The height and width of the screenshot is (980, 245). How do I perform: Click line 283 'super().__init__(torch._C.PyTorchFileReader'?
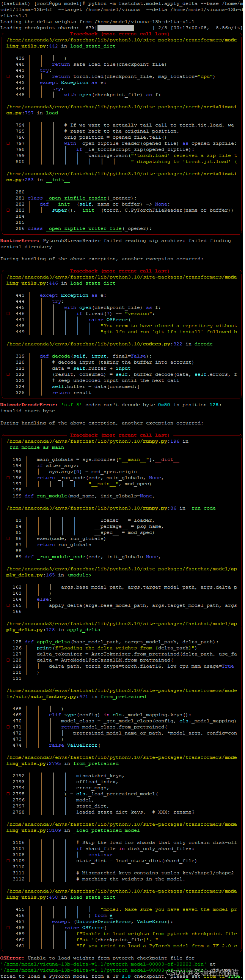pyautogui.click(x=143, y=211)
